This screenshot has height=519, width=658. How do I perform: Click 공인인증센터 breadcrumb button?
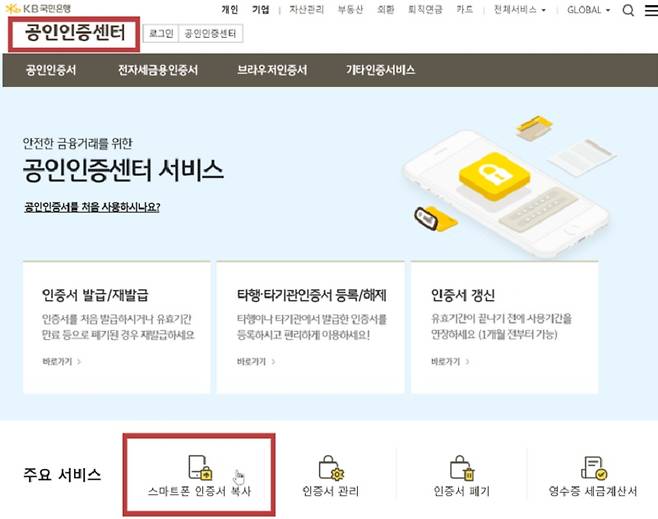coord(210,34)
